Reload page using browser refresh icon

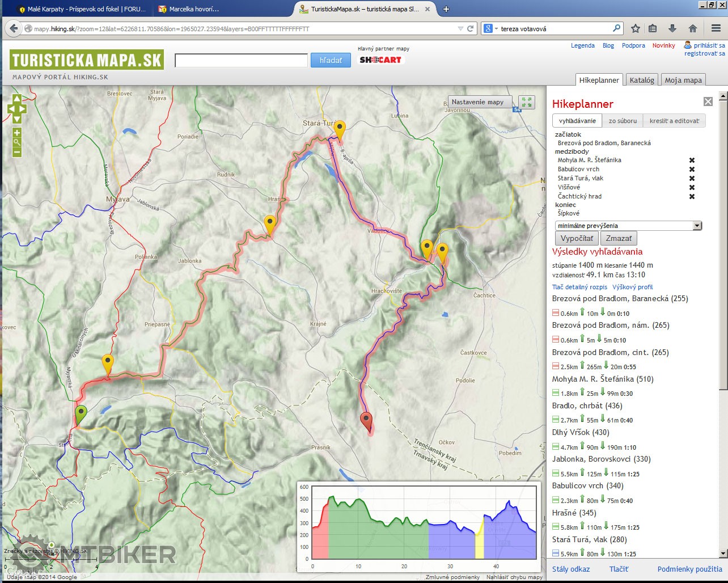point(470,28)
